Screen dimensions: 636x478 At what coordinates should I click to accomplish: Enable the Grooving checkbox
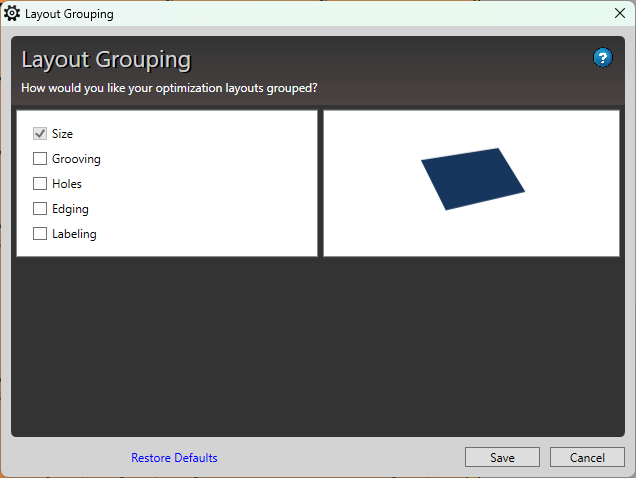[x=40, y=159]
